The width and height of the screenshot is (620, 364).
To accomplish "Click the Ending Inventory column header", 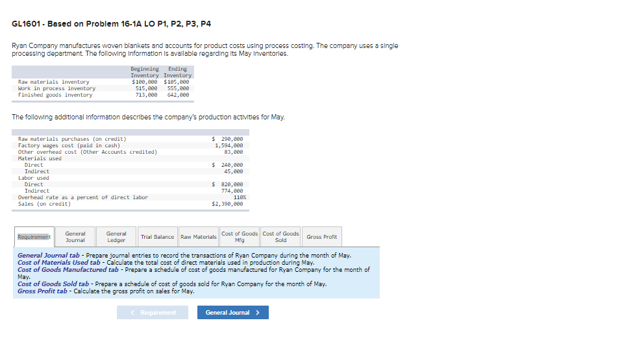I will (x=177, y=72).
